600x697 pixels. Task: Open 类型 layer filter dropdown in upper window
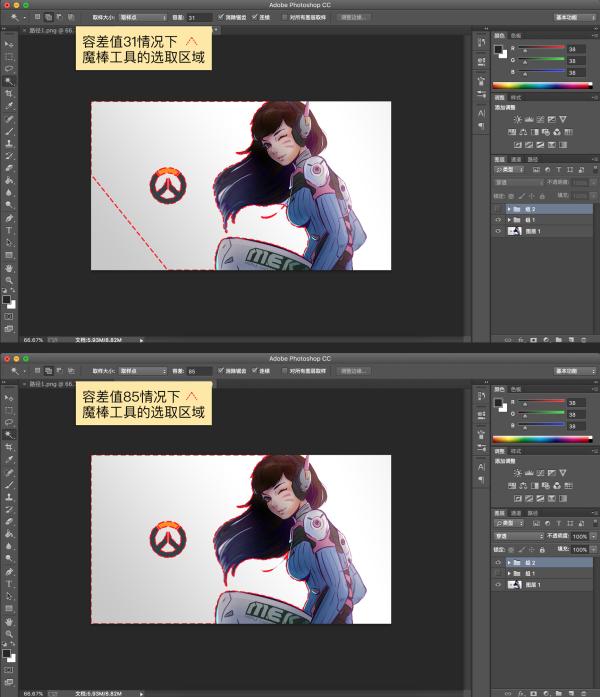click(509, 170)
